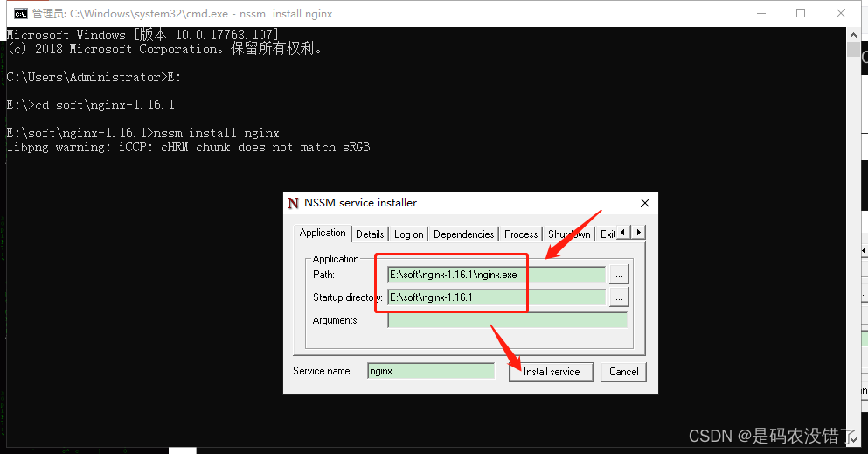Image resolution: width=868 pixels, height=454 pixels.
Task: Click into the Startup directory field
Action: click(x=496, y=297)
